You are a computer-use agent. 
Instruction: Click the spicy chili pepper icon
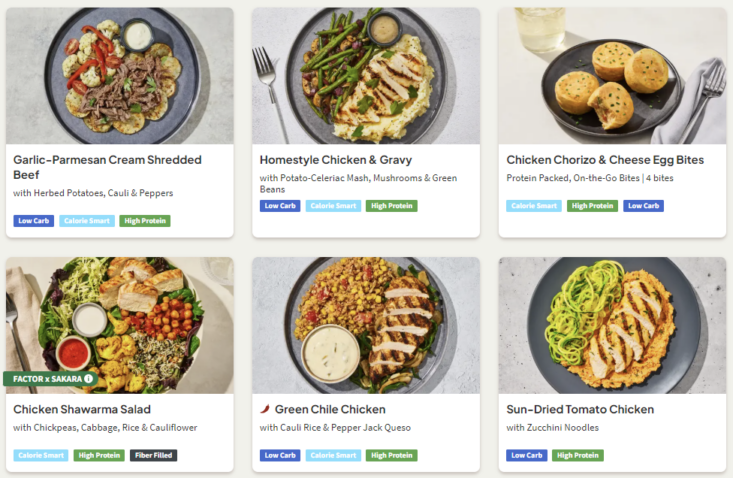pyautogui.click(x=265, y=409)
